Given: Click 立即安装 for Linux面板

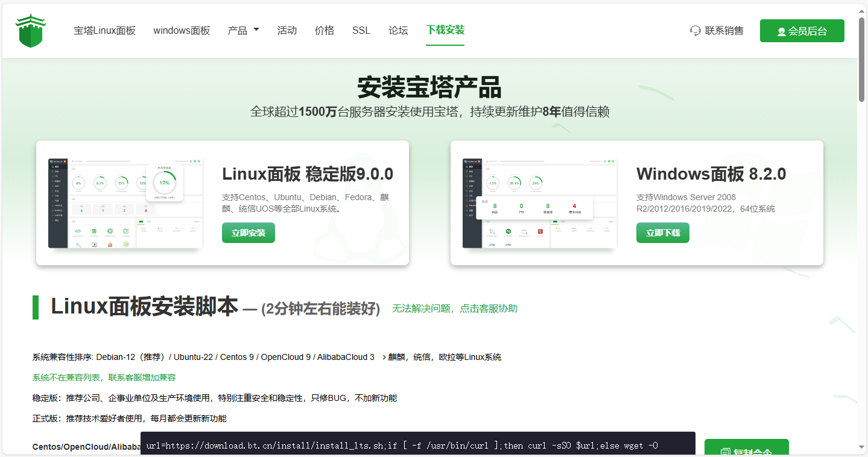Looking at the screenshot, I should tap(249, 233).
